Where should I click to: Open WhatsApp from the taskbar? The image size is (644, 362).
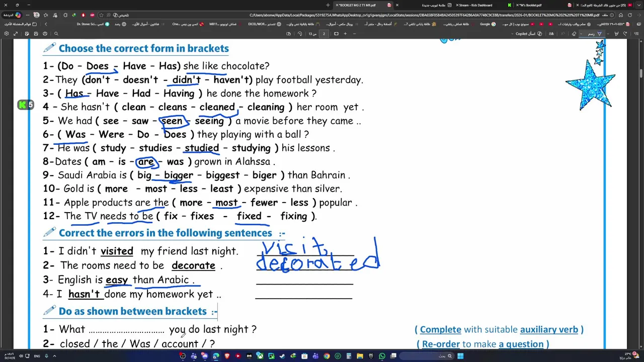click(x=382, y=356)
